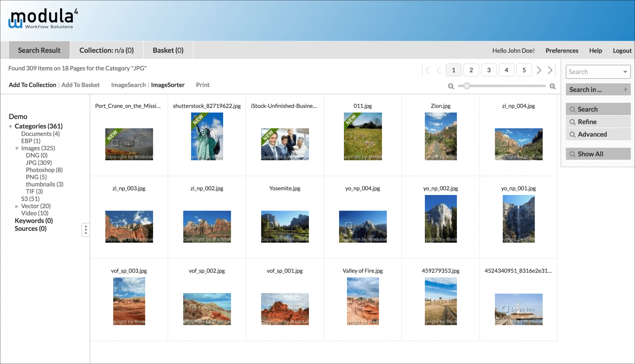Click the zoom in magnifier icon
The width and height of the screenshot is (635, 364).
click(x=552, y=86)
